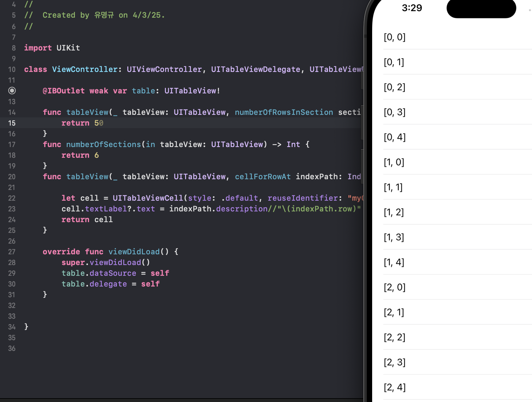Click 'indexPath.description' on line 23
This screenshot has height=402, width=532.
tap(219, 209)
